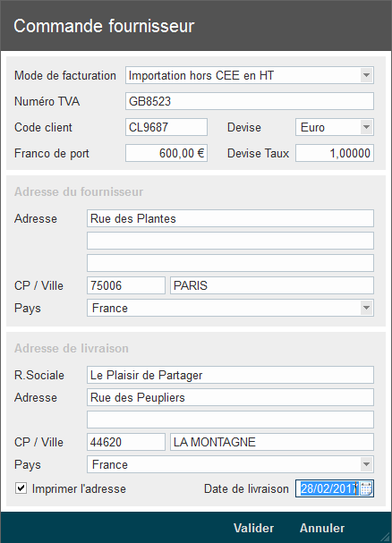Click the supplier postal code 75006 field
Viewport: 392px width, 543px height.
[x=126, y=285]
